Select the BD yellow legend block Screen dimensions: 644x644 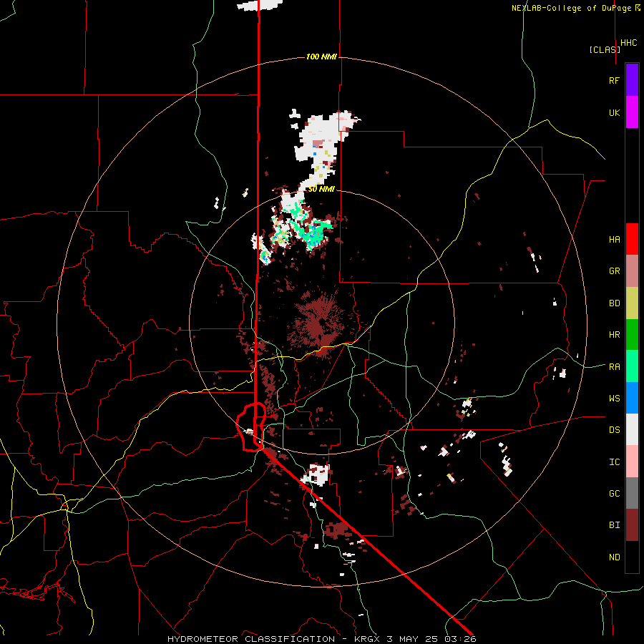[x=632, y=303]
